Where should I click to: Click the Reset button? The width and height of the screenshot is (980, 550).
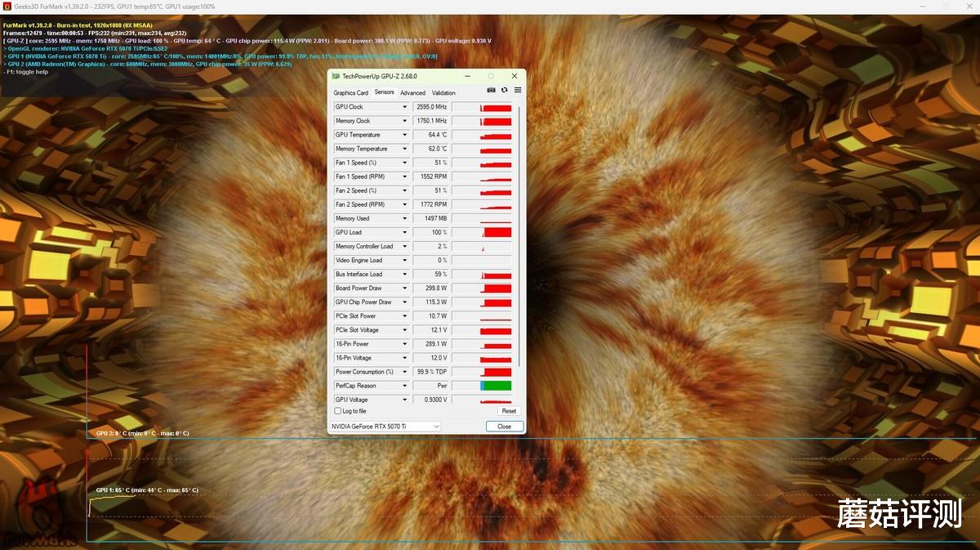(509, 411)
